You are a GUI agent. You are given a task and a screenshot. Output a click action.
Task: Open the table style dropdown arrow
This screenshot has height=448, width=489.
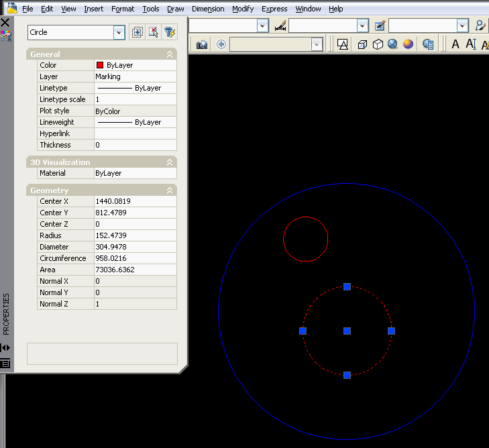462,25
